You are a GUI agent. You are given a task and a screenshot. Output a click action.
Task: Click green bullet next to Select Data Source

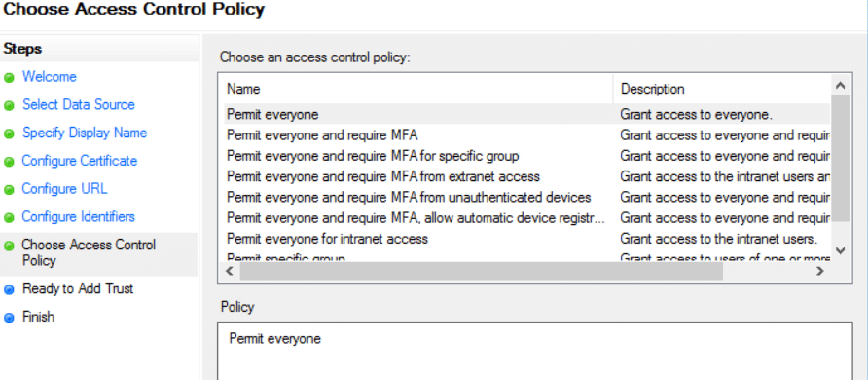pos(9,106)
